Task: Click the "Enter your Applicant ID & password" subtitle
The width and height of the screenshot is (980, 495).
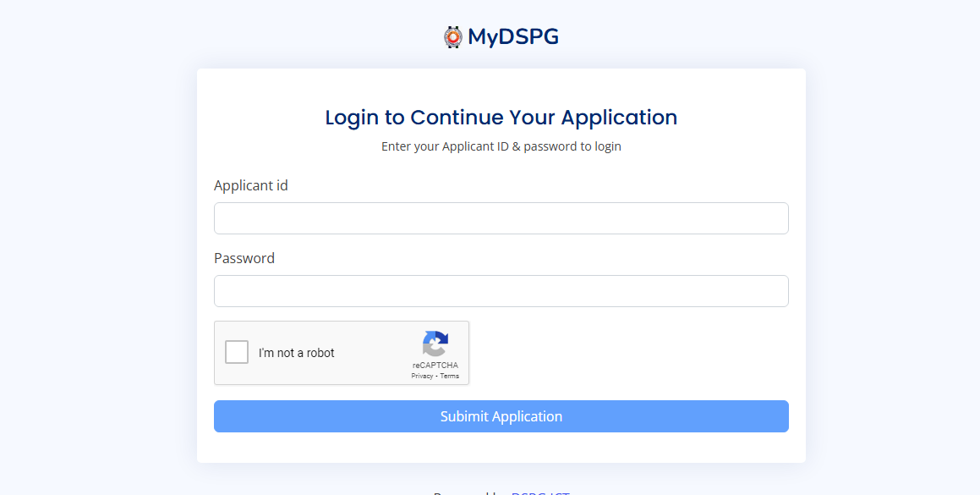Action: point(501,146)
